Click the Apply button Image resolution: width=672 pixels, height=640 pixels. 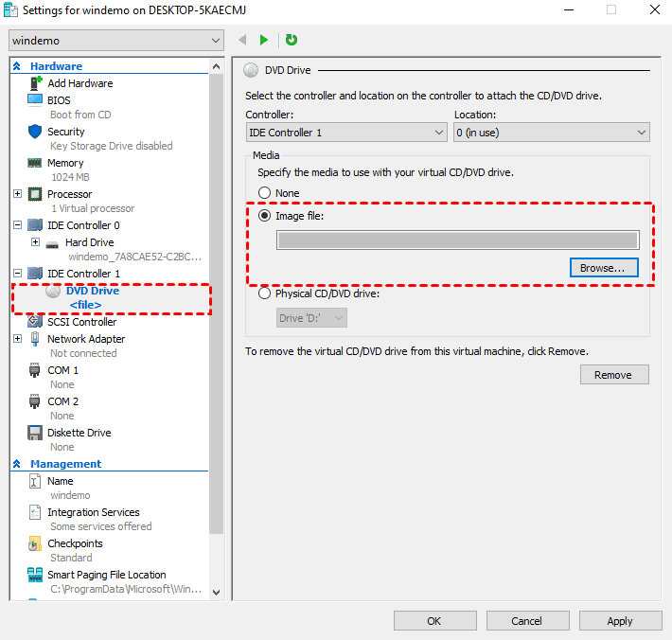[x=620, y=621]
